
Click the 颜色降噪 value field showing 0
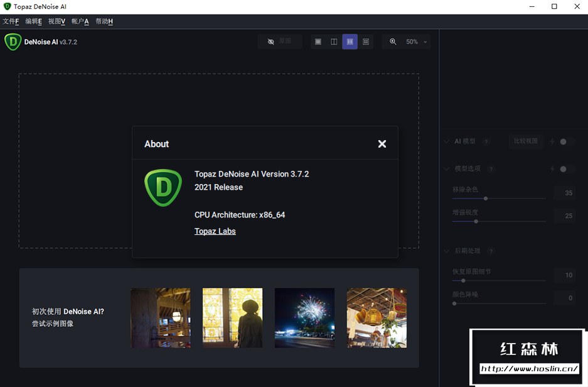click(x=564, y=298)
